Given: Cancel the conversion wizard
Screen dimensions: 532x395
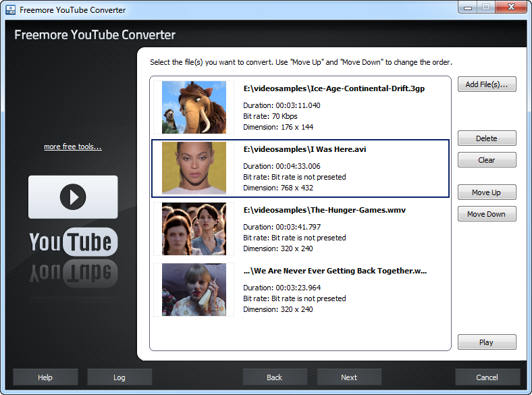Looking at the screenshot, I should [487, 377].
